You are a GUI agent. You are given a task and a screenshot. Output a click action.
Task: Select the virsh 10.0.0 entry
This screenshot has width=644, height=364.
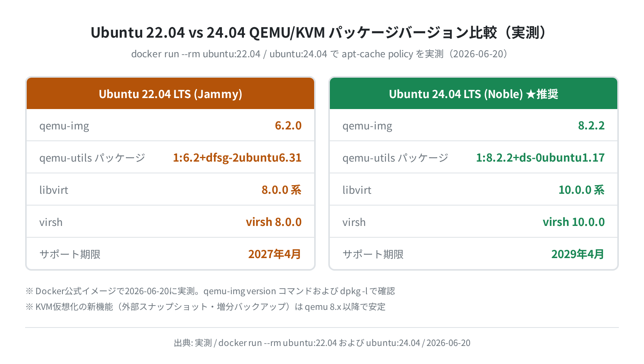click(574, 222)
